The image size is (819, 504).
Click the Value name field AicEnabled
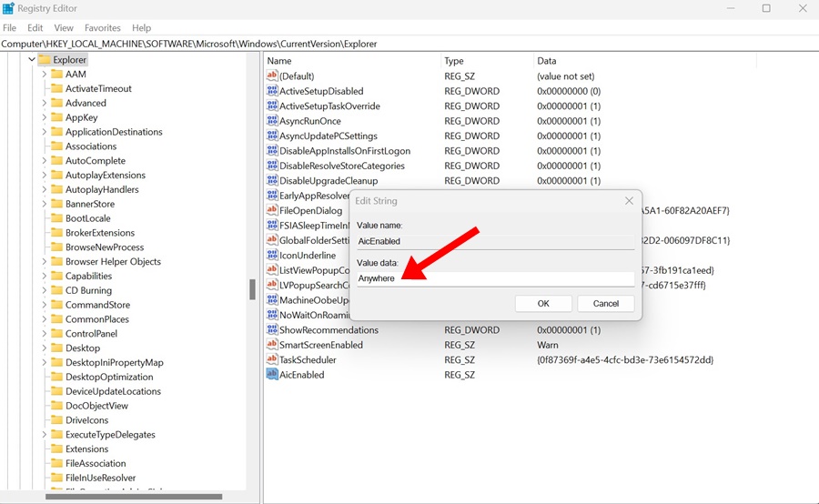[496, 241]
